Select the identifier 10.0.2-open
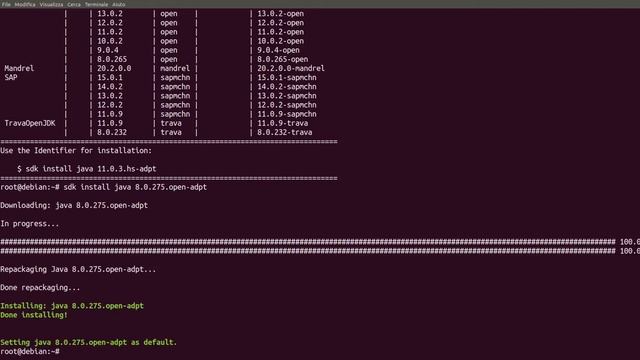Image resolution: width=640 pixels, height=360 pixels. (x=280, y=41)
